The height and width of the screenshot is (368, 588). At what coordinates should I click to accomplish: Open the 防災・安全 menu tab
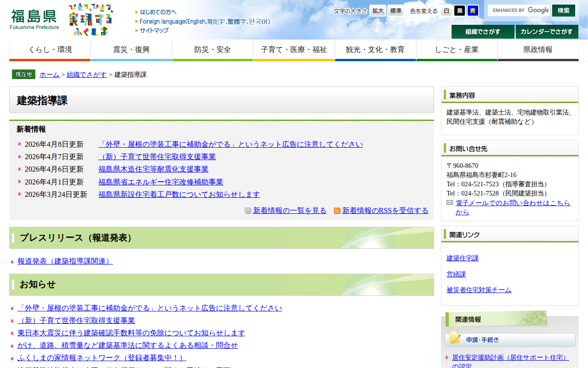point(213,50)
